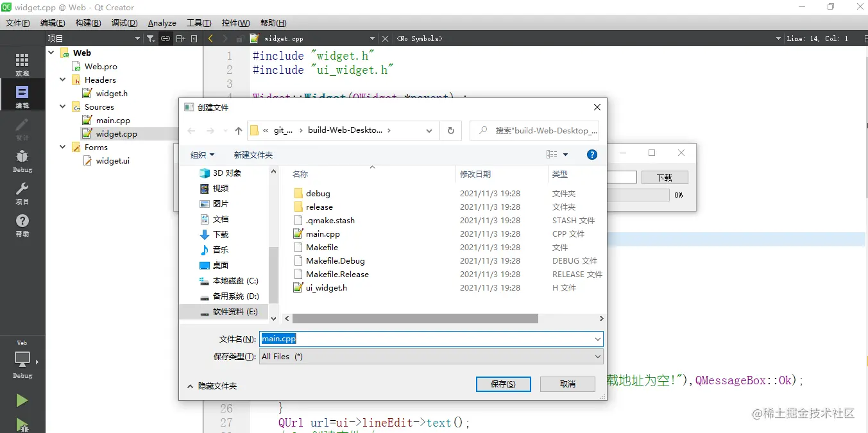
Task: Go up one folder level in dialog
Action: coord(239,130)
